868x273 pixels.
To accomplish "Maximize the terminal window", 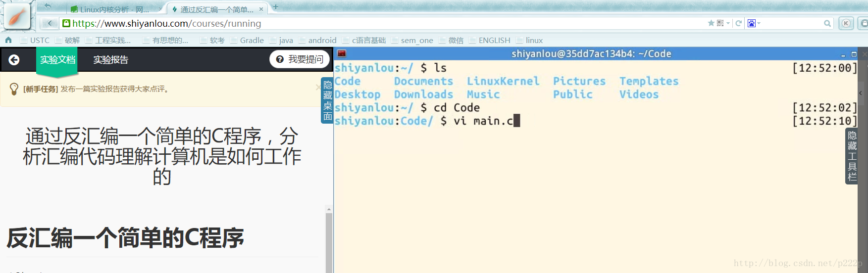I will point(854,54).
